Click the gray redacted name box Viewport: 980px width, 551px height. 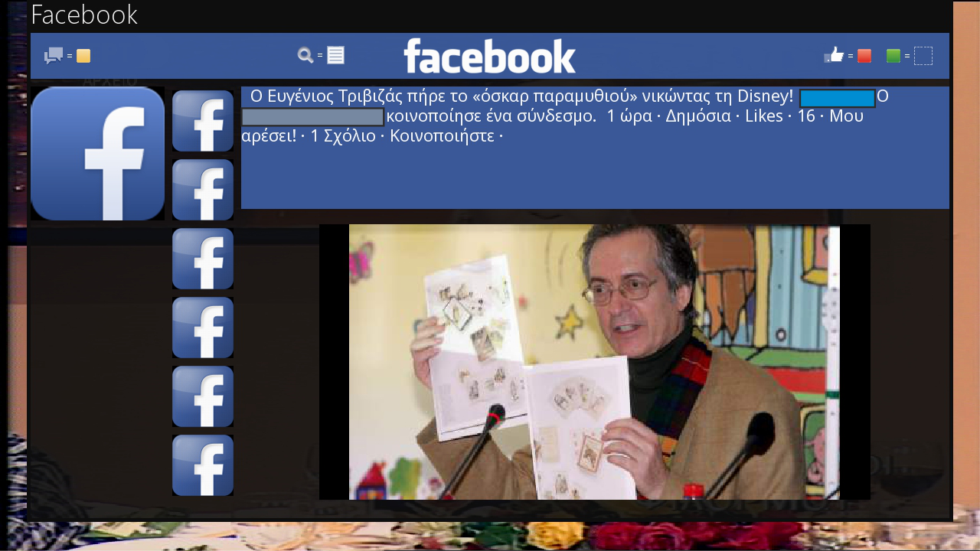tap(312, 117)
